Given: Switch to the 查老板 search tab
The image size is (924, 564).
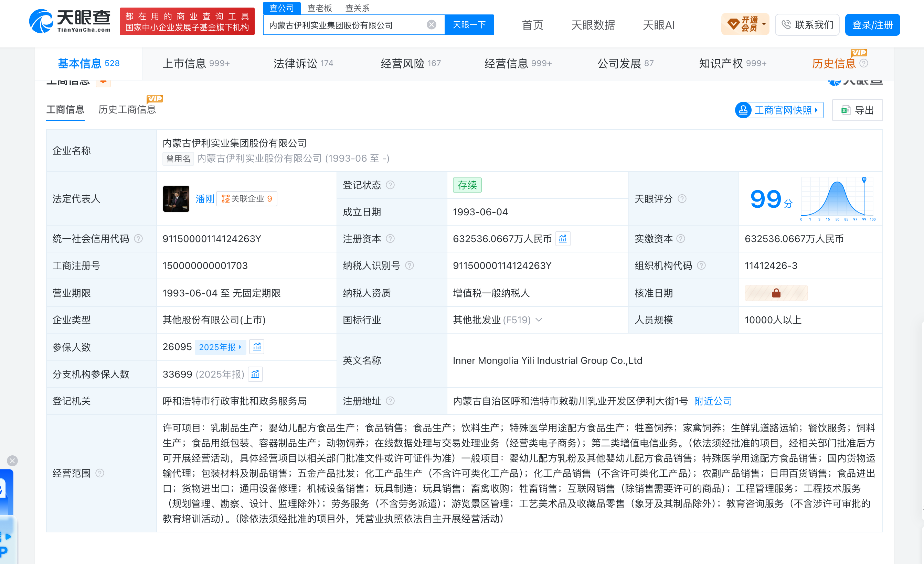Looking at the screenshot, I should click(319, 8).
